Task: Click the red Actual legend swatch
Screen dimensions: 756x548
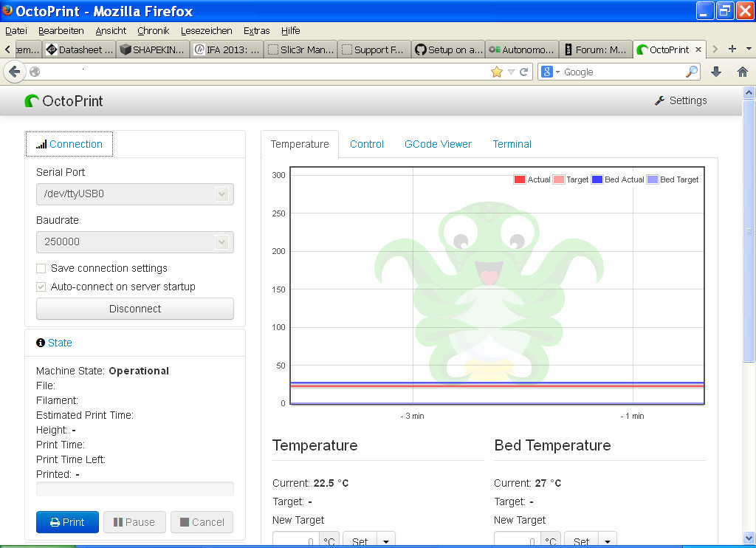Action: pos(519,179)
